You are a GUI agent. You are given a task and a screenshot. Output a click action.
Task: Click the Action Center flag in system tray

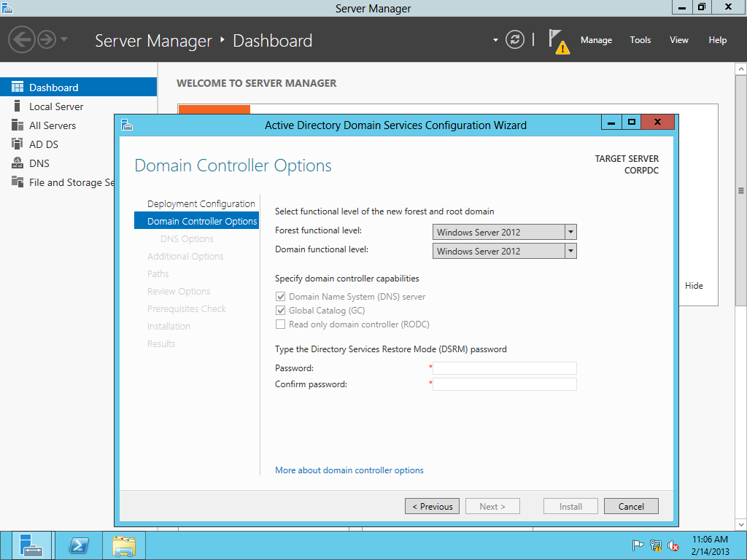coord(638,545)
